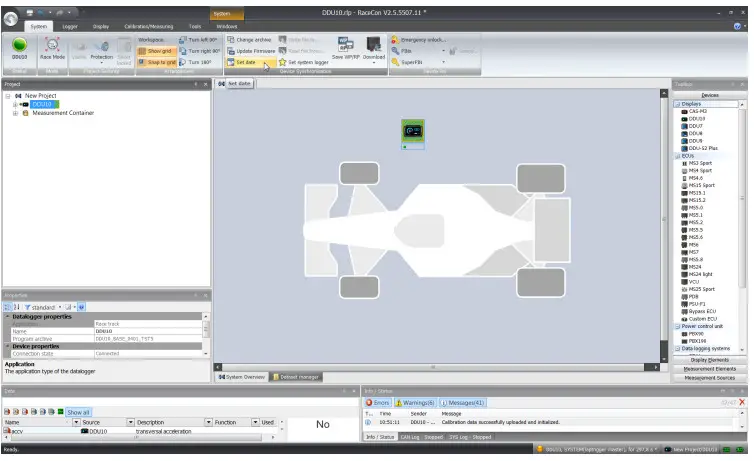
Task: Click the Devices toolbox header button
Action: [709, 95]
